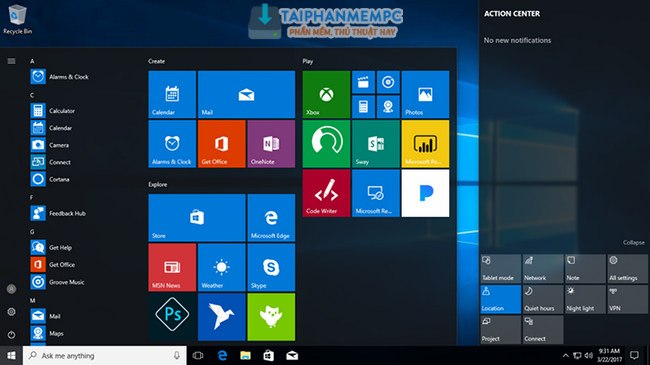Open All settings from Action Center
650x365 pixels.
click(x=627, y=269)
